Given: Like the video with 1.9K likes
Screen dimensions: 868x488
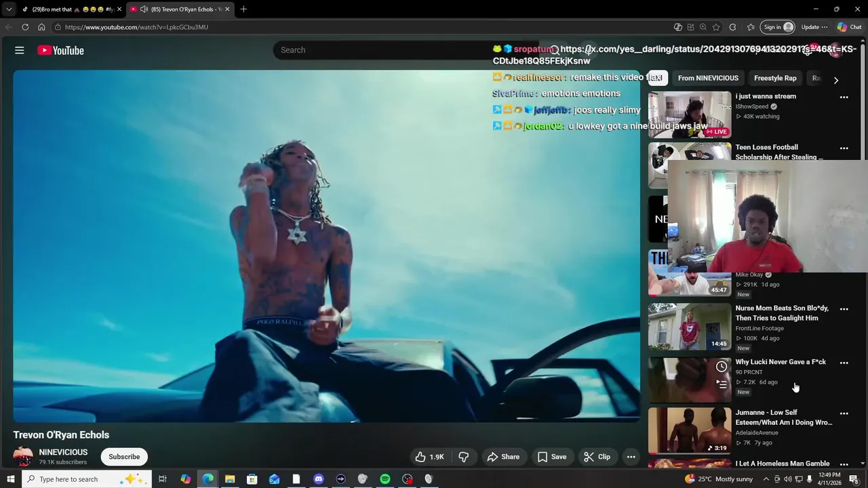Looking at the screenshot, I should pyautogui.click(x=429, y=457).
